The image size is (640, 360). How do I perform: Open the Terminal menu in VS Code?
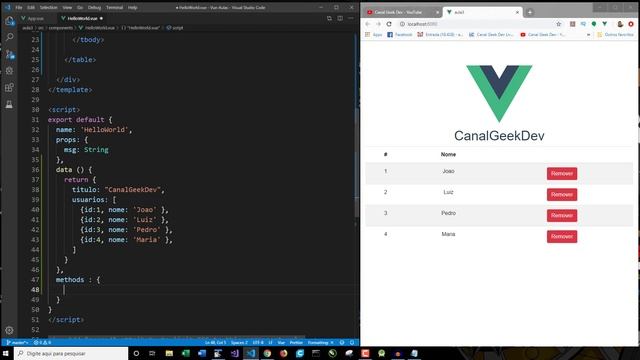pos(115,7)
